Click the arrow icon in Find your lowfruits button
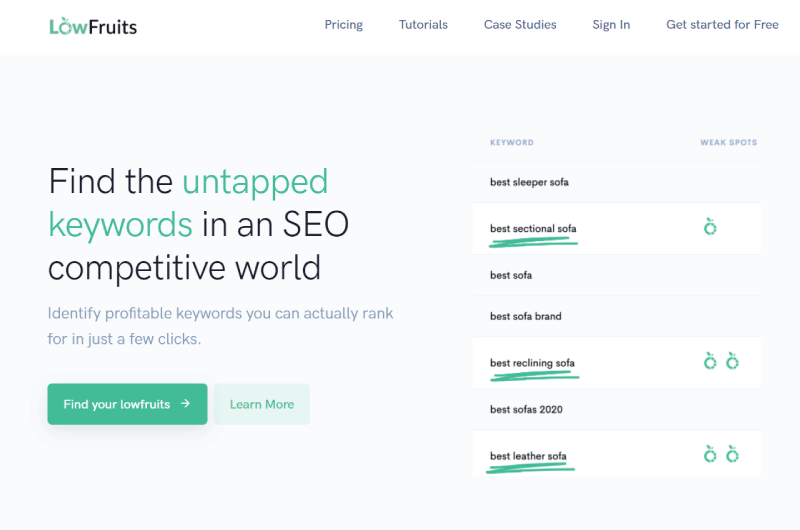This screenshot has height=530, width=800. (186, 403)
